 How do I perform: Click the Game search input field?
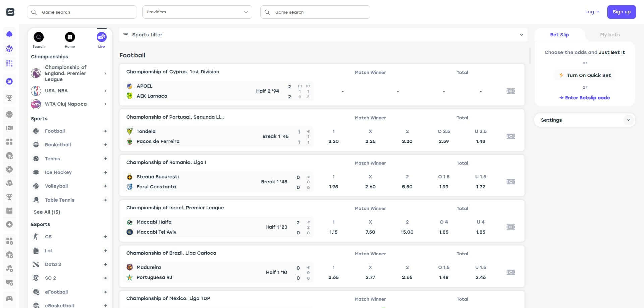pos(82,12)
